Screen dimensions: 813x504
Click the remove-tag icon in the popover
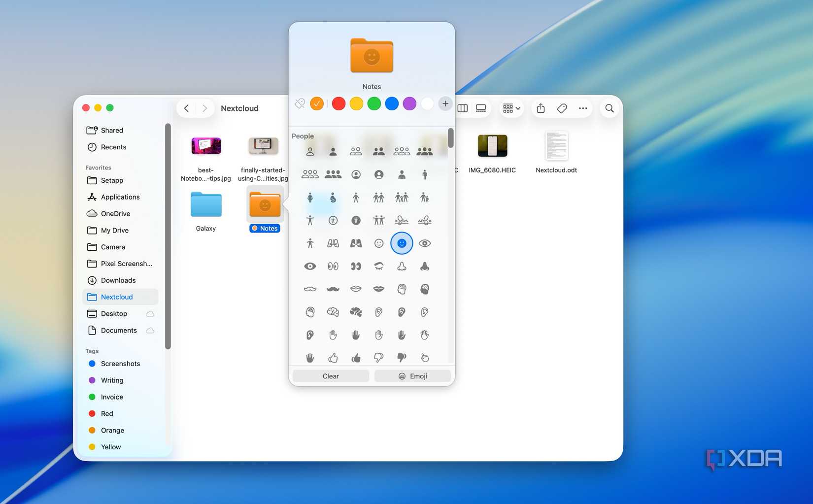[x=299, y=103]
